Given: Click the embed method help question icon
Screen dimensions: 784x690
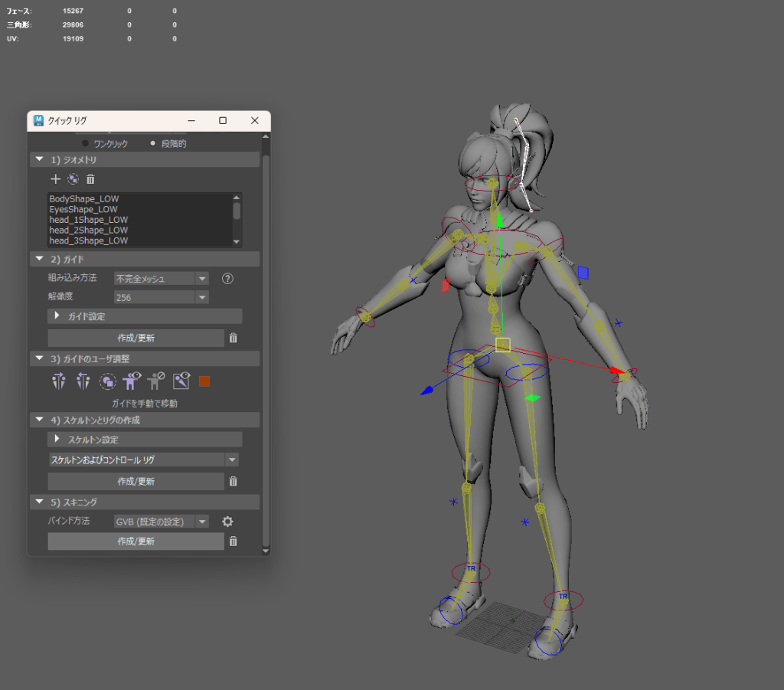Looking at the screenshot, I should tap(227, 279).
